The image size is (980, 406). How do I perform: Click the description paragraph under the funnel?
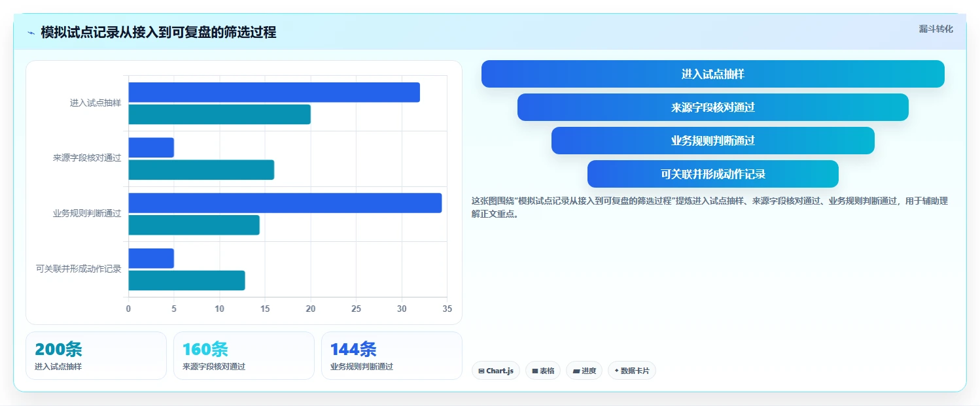point(710,207)
